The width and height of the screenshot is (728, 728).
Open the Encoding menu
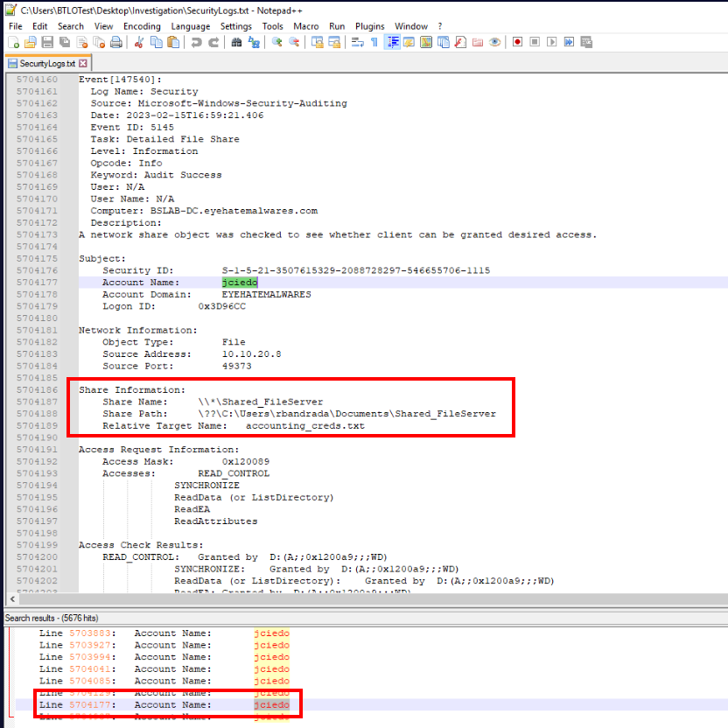pos(142,26)
